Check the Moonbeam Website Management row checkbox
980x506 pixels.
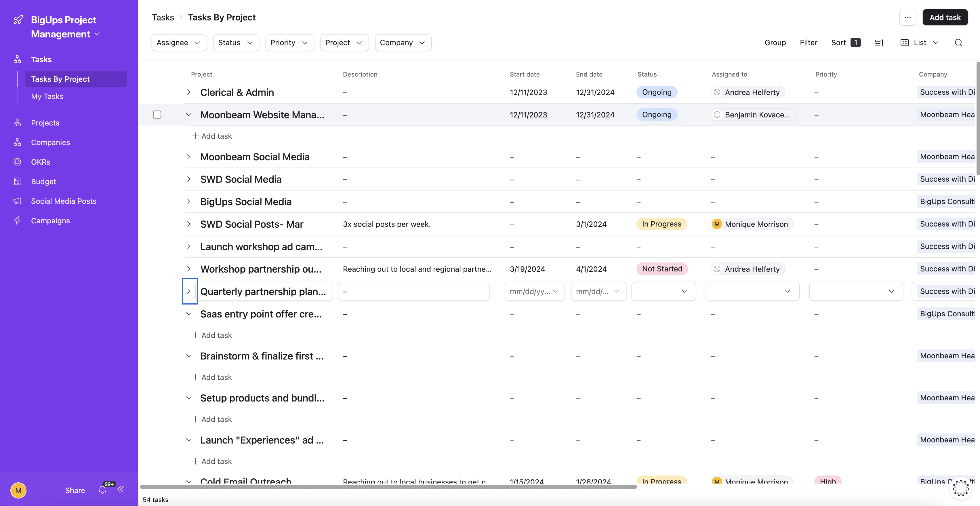point(157,115)
